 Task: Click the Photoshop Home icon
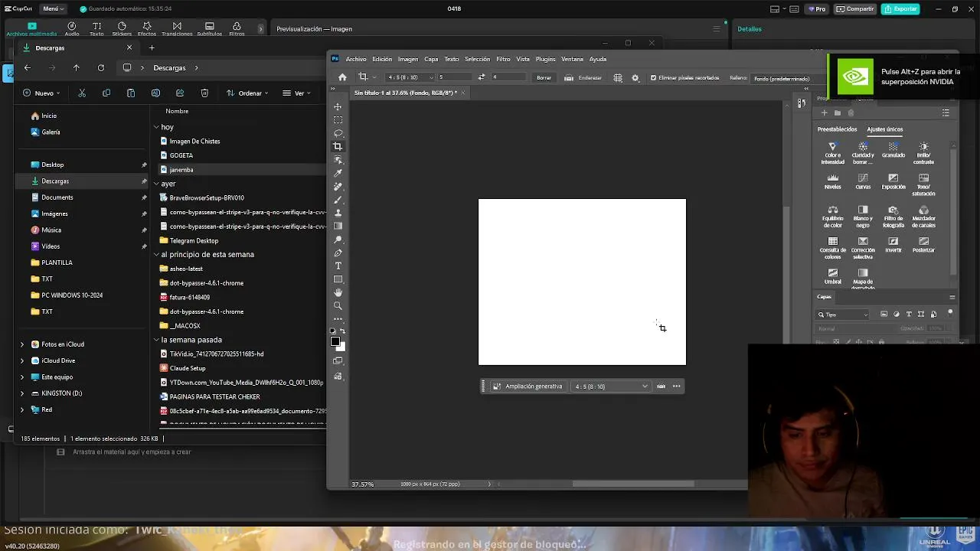click(x=342, y=77)
